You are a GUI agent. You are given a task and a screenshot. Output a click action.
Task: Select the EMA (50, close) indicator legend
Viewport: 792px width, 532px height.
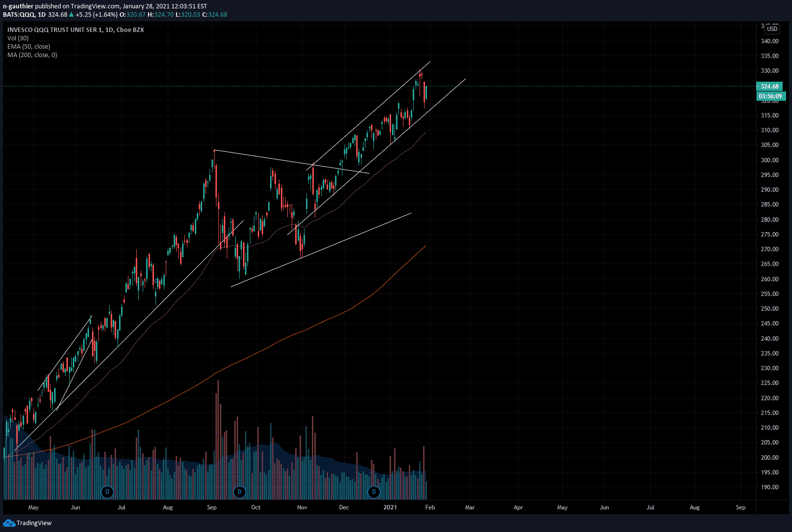click(29, 47)
